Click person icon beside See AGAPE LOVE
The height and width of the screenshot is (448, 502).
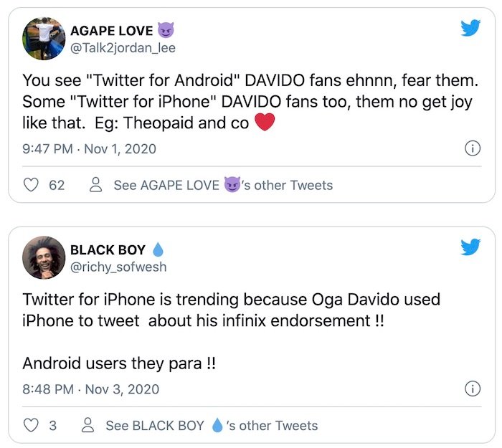(95, 185)
